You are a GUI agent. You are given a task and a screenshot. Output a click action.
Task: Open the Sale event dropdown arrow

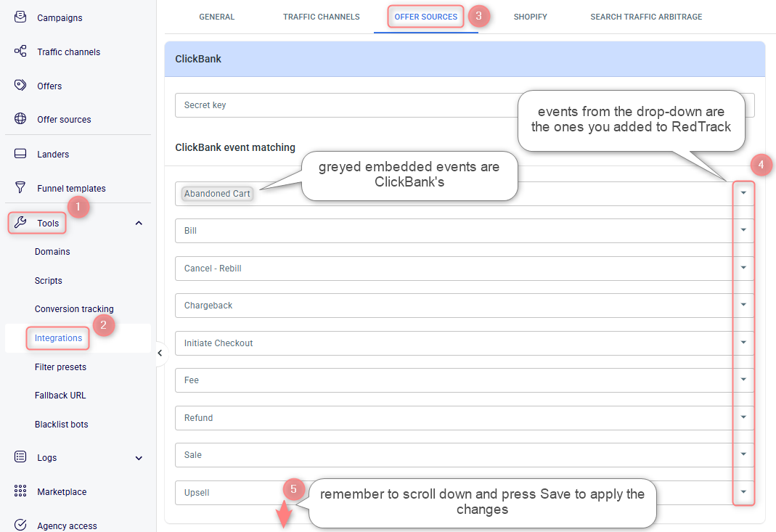pyautogui.click(x=743, y=454)
